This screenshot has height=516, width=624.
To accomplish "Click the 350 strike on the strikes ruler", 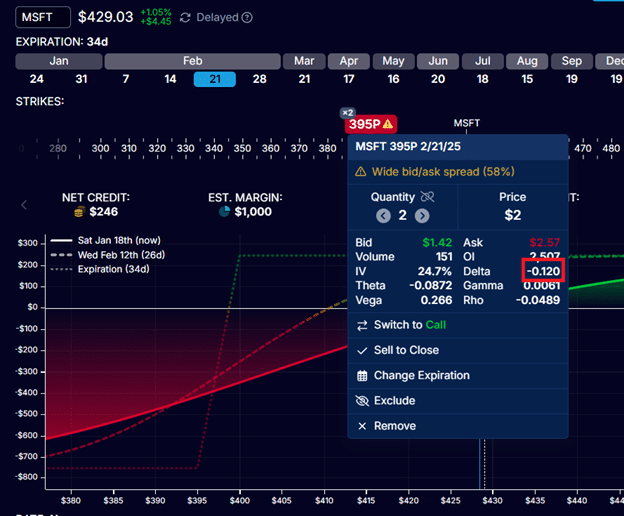I will pyautogui.click(x=242, y=148).
